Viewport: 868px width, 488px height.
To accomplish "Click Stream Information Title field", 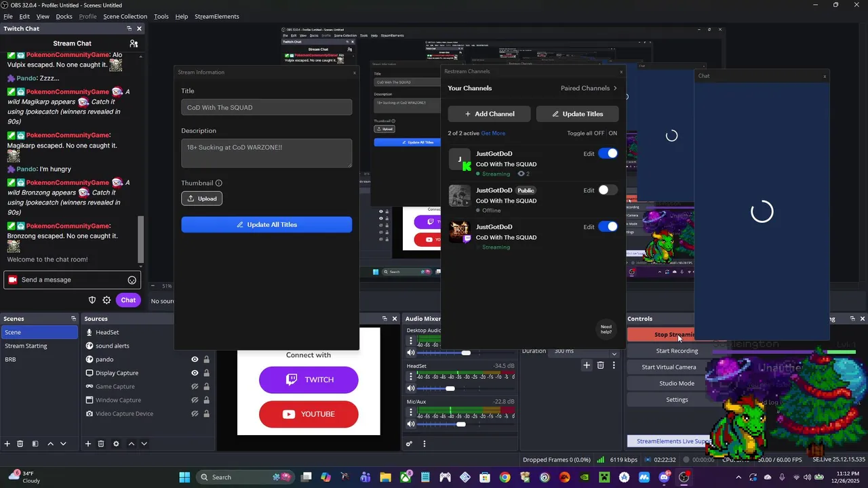I will click(x=267, y=107).
